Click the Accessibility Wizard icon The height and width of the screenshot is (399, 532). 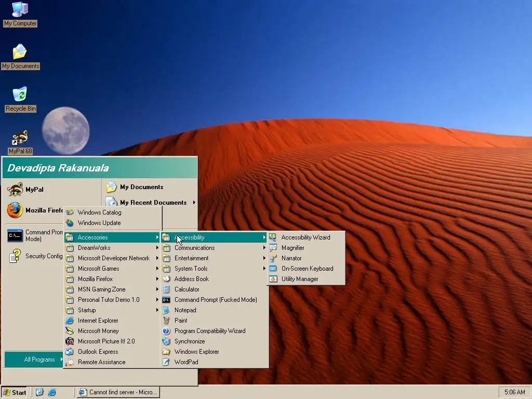273,237
